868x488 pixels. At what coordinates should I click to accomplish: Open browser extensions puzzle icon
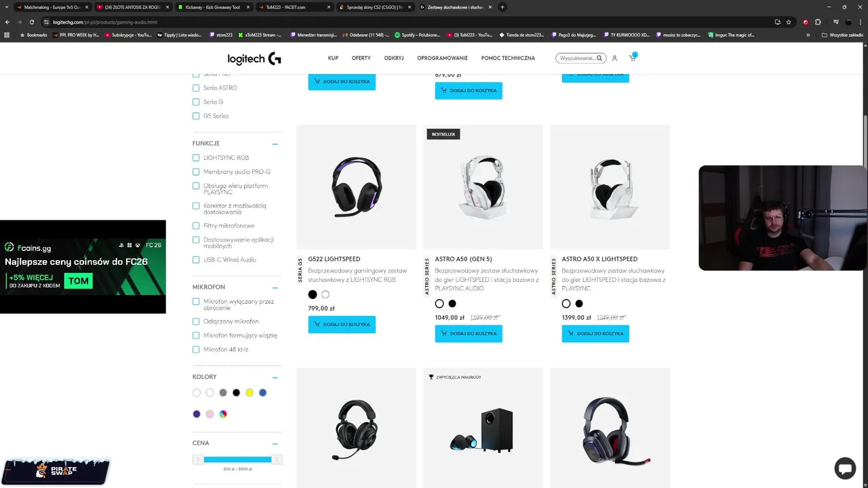pos(818,22)
